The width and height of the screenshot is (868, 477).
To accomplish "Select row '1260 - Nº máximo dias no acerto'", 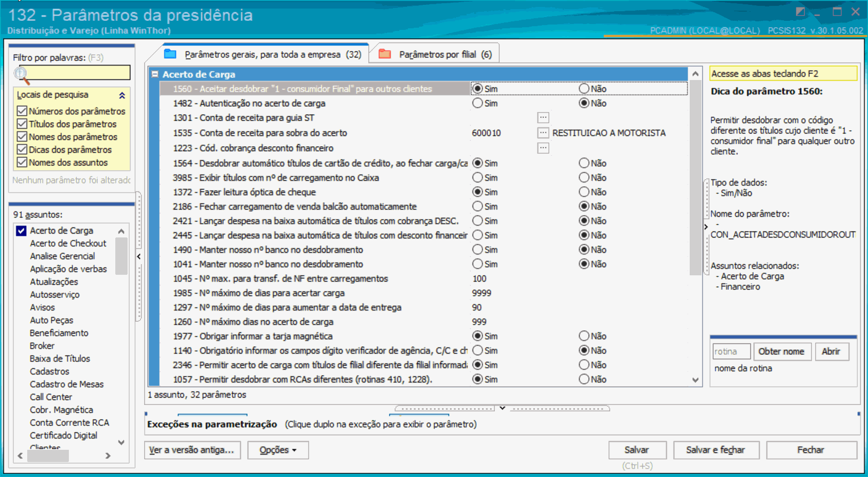I will pos(424,322).
